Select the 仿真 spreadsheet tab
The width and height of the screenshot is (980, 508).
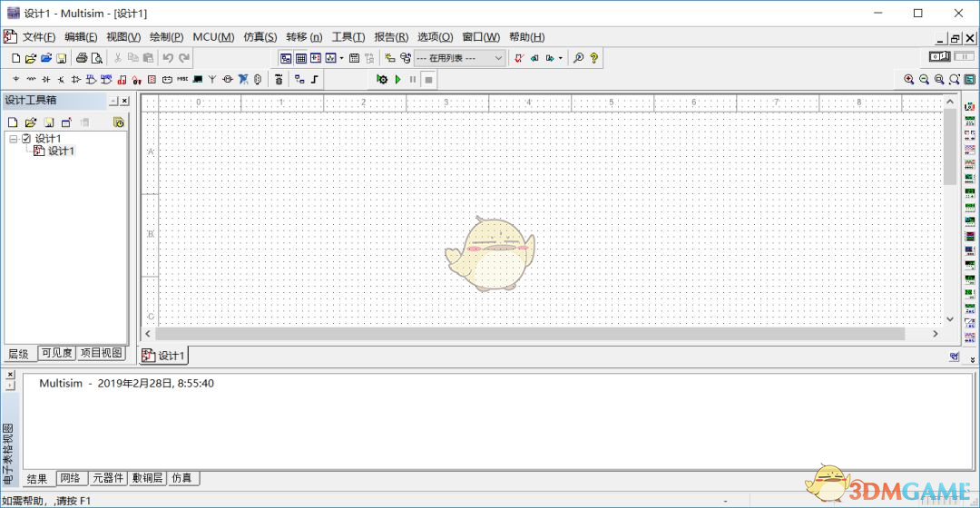[181, 478]
